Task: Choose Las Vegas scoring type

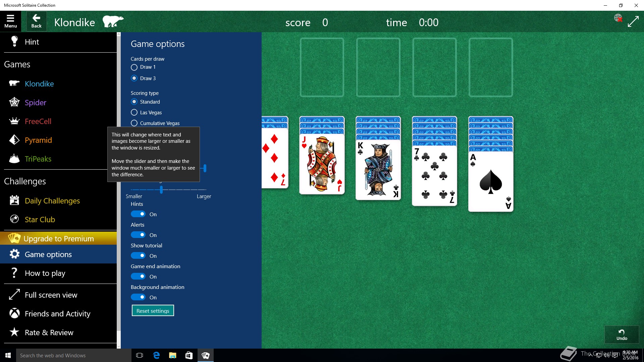Action: tap(134, 112)
